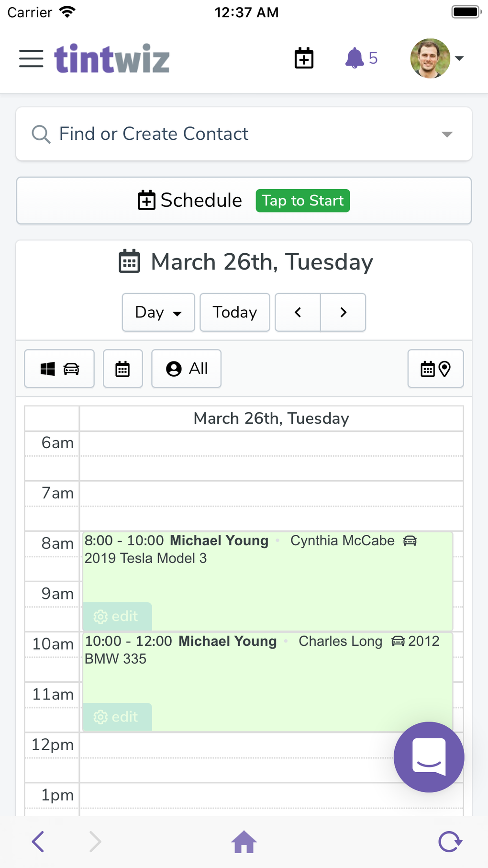
Task: Jump to Today in calendar
Action: pyautogui.click(x=235, y=312)
